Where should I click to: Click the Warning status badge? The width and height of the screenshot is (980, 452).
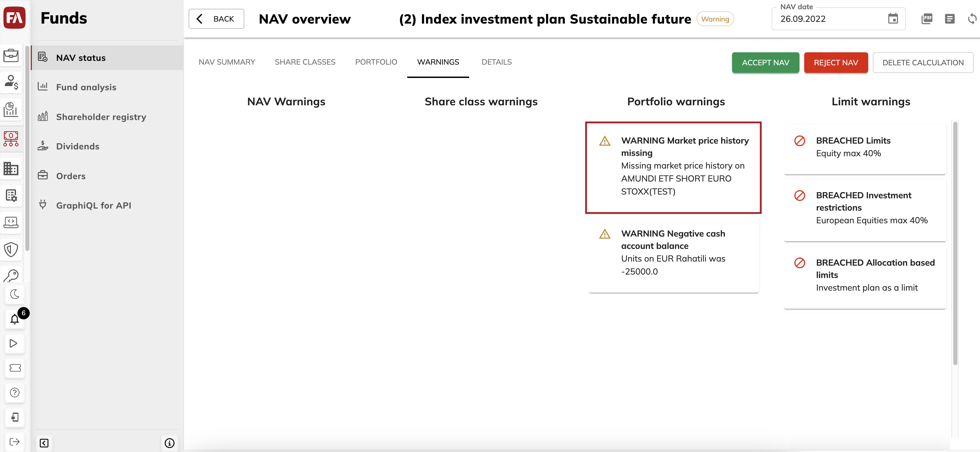715,19
